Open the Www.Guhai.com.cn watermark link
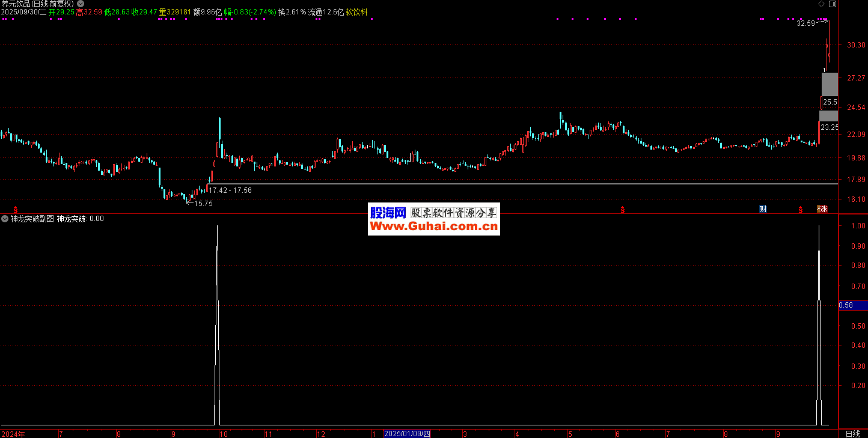Viewport: 868px width, 438px height. [x=433, y=227]
